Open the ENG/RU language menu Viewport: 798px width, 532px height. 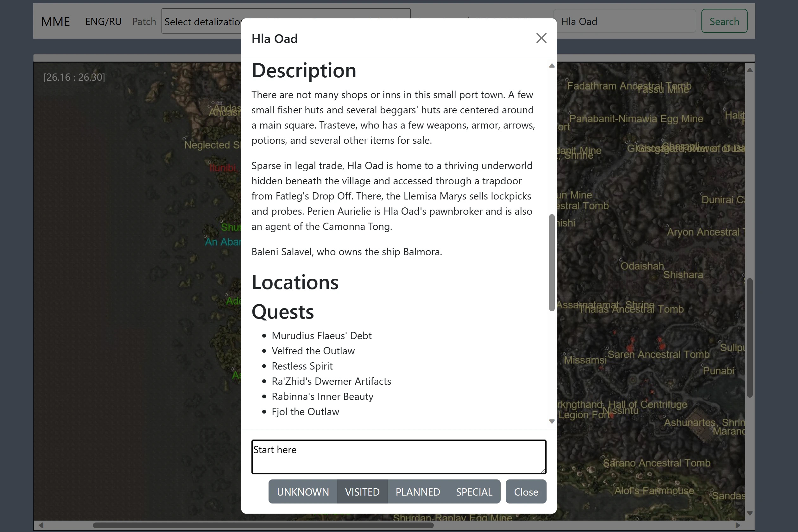click(103, 22)
